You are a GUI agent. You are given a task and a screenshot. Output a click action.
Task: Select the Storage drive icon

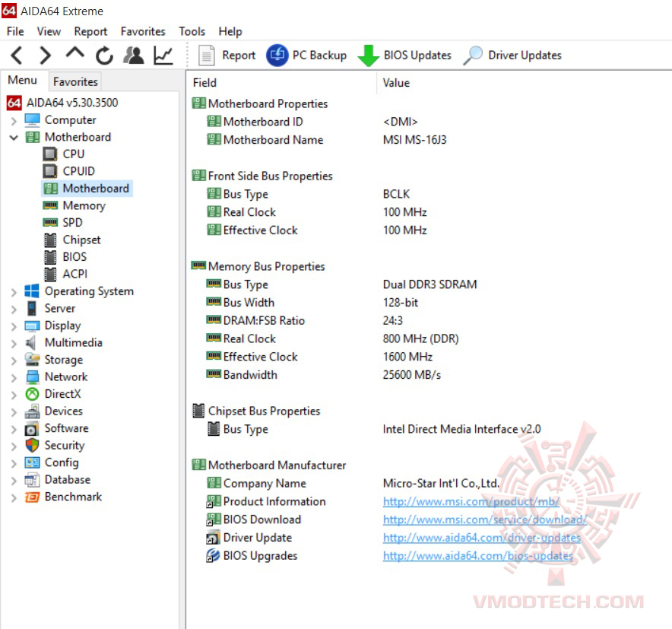tap(32, 359)
